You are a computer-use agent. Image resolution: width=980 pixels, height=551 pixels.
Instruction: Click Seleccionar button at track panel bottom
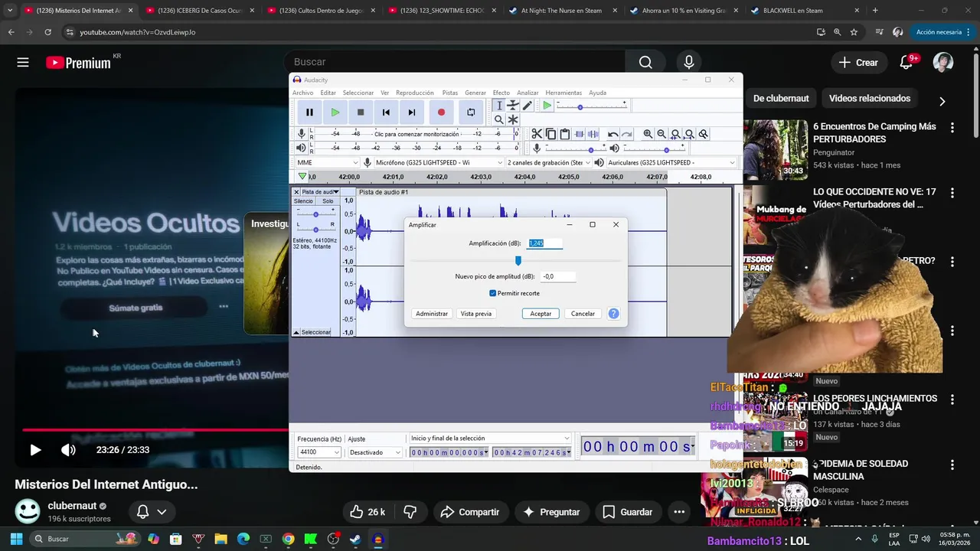(x=315, y=332)
